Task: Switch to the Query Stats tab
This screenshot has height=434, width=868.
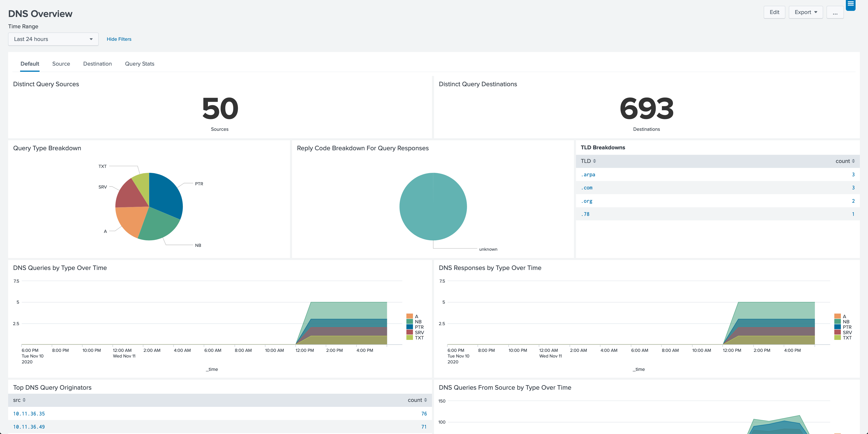Action: [139, 64]
